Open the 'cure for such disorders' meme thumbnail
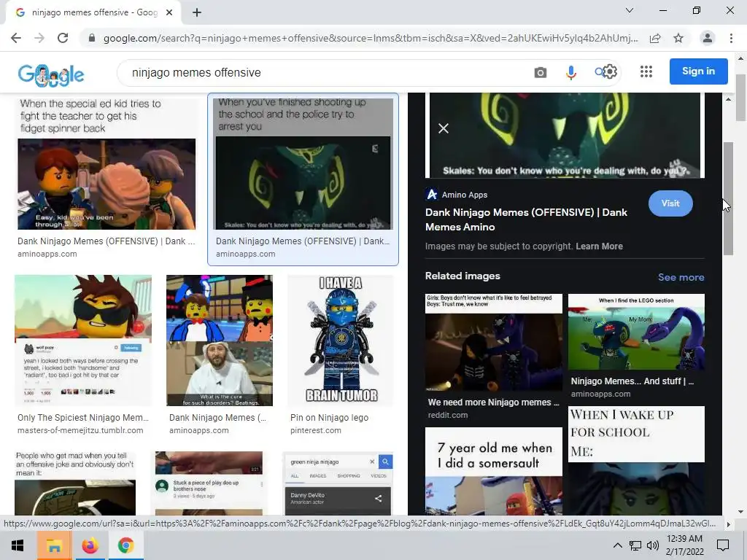 click(x=220, y=341)
